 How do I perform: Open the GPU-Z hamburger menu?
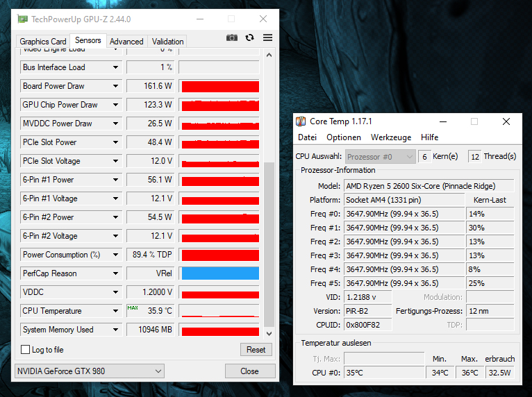(x=267, y=37)
